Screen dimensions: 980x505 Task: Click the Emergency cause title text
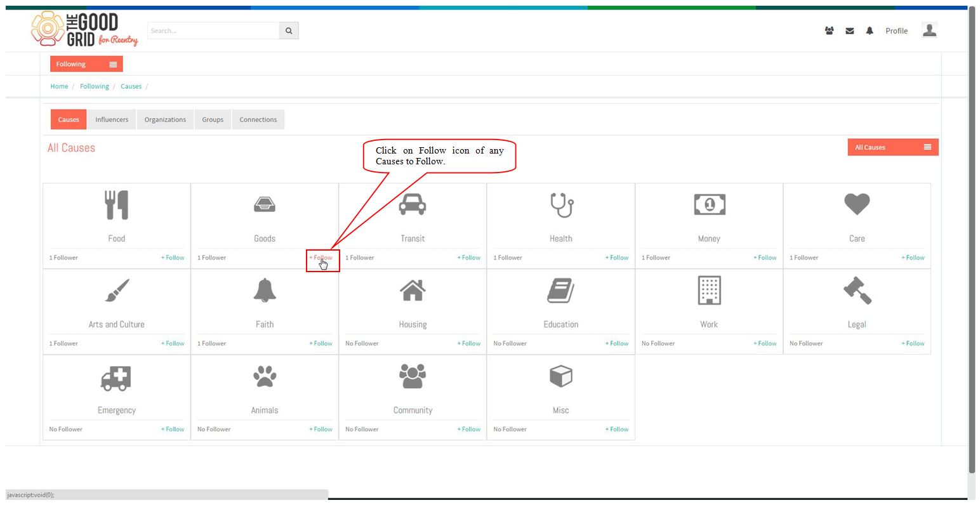(117, 410)
